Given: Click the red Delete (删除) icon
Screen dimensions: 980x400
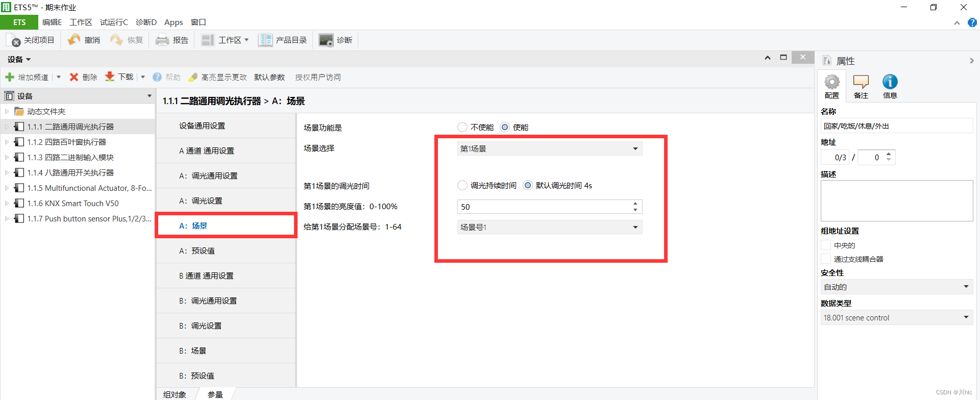Looking at the screenshot, I should click(x=74, y=77).
